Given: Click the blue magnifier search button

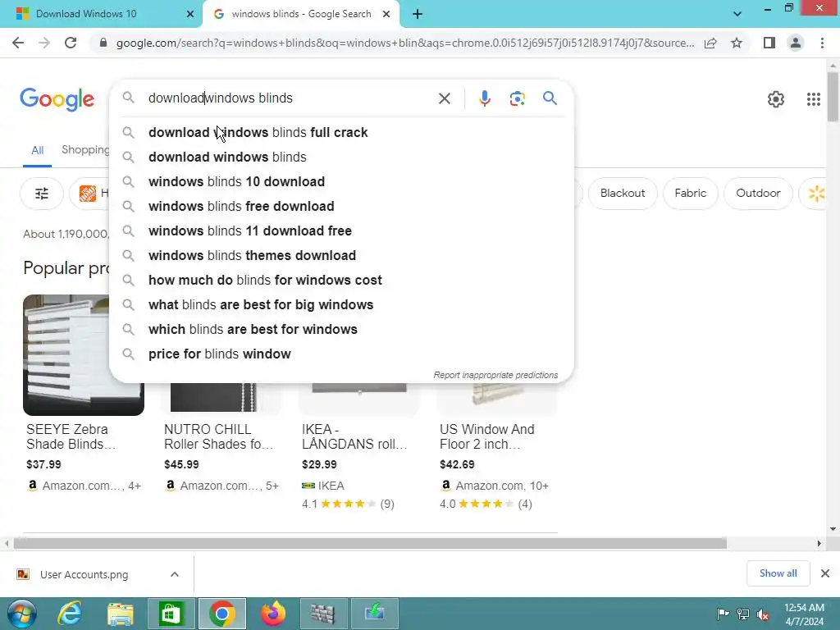Looking at the screenshot, I should click(x=550, y=98).
